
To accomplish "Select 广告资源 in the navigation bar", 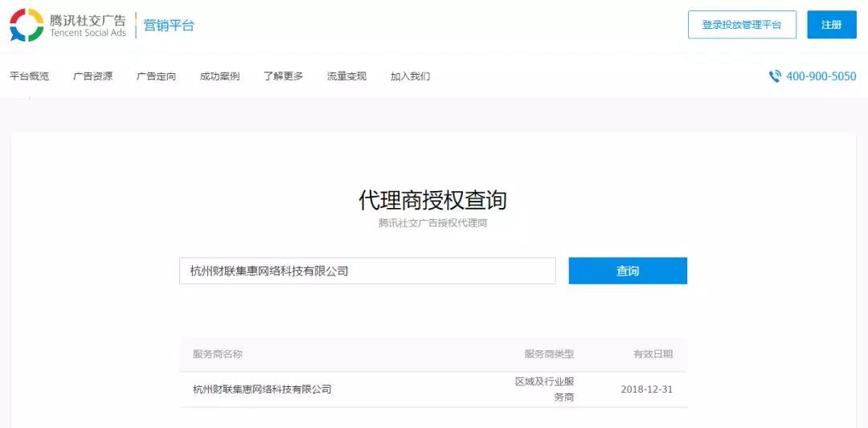I will tap(93, 76).
